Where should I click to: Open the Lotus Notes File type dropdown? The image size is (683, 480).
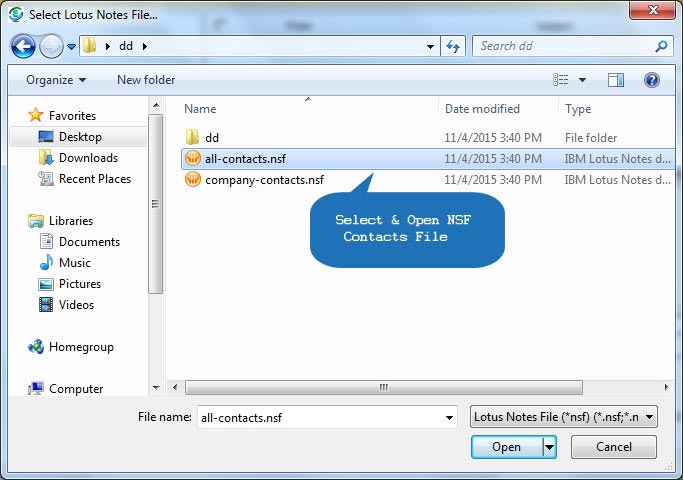[564, 416]
